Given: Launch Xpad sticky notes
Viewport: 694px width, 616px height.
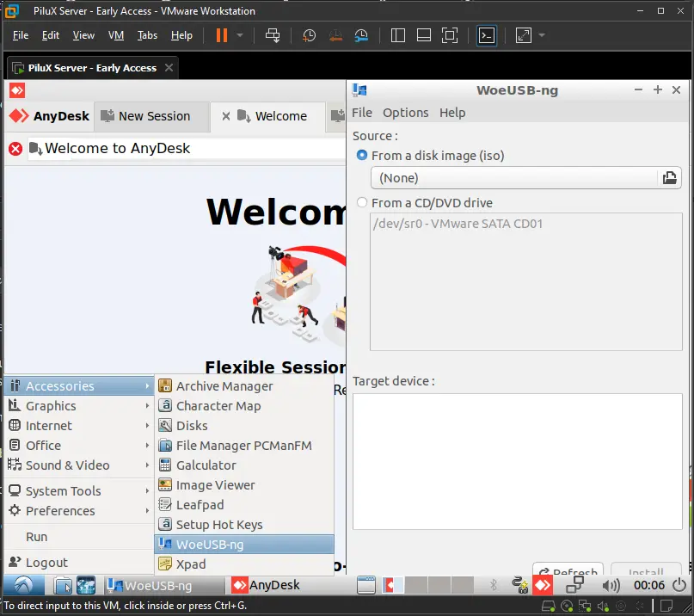Looking at the screenshot, I should (244, 564).
